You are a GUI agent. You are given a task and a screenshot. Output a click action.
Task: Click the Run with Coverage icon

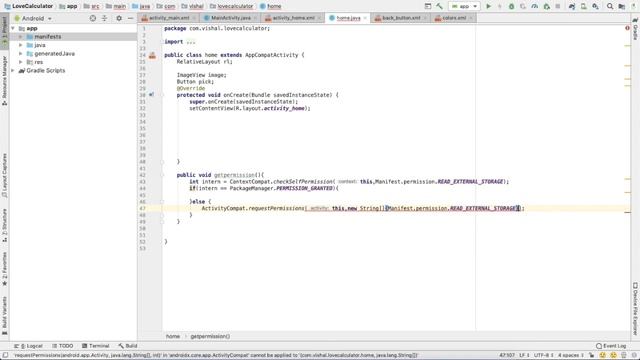click(523, 6)
